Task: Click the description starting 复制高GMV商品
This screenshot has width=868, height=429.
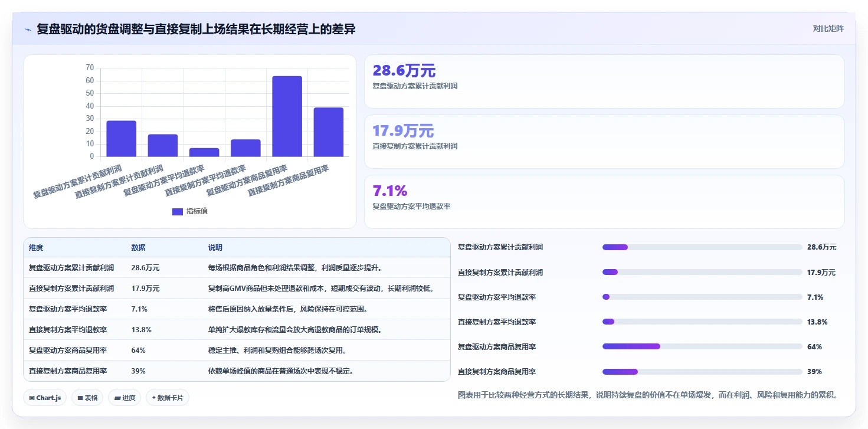Action: tap(322, 289)
